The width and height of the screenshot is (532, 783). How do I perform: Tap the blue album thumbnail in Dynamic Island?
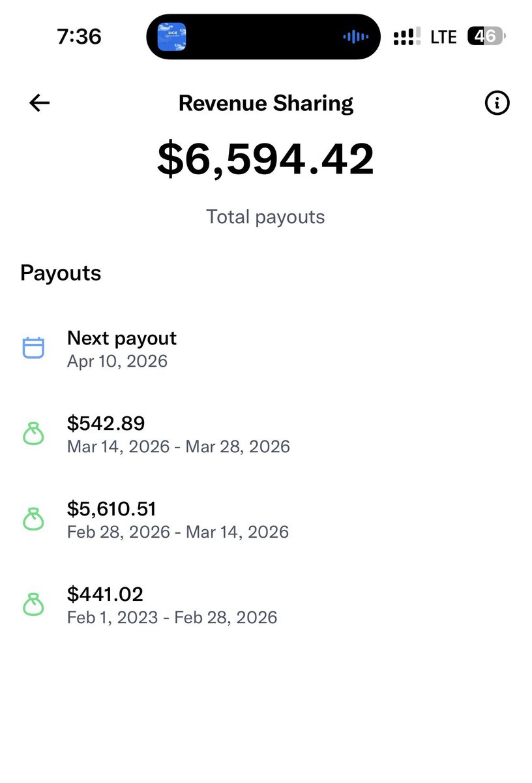coord(172,37)
